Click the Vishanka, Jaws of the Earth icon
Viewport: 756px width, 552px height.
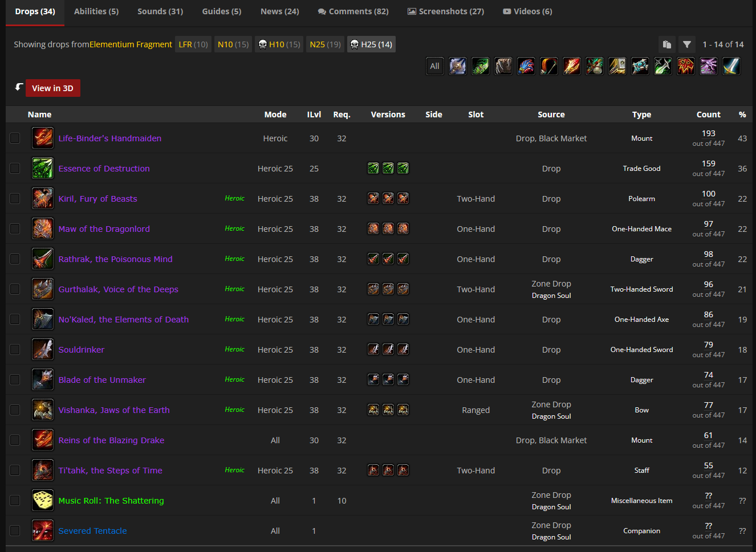(x=43, y=410)
